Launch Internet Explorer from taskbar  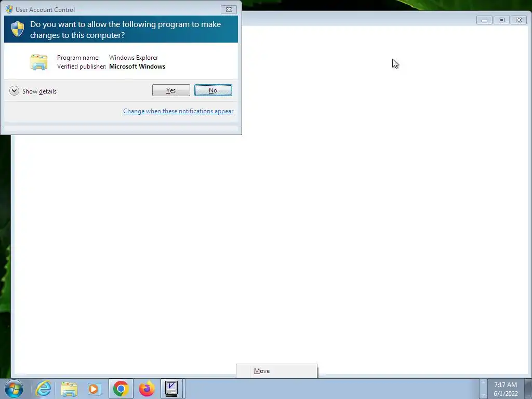(44, 389)
